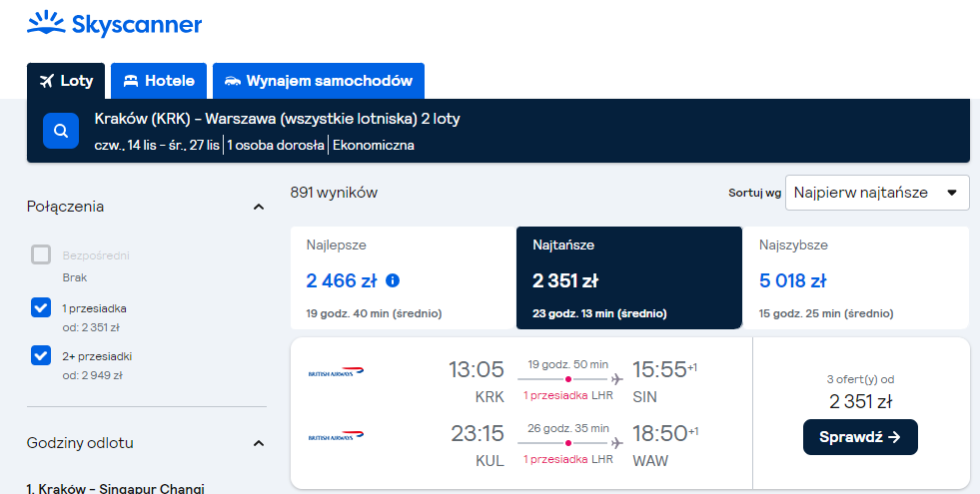Uncheck the 1 przesiadka checkbox
The width and height of the screenshot is (980, 494).
point(41,307)
